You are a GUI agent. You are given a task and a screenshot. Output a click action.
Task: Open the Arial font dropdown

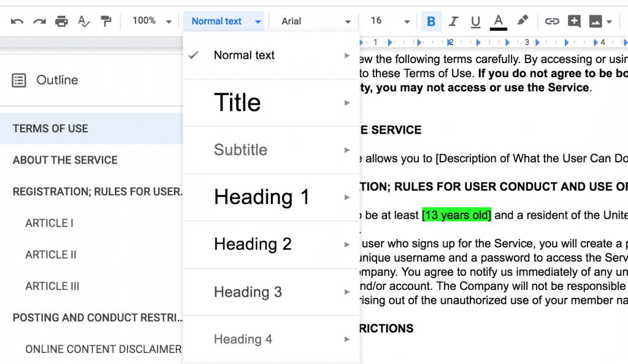pos(316,21)
